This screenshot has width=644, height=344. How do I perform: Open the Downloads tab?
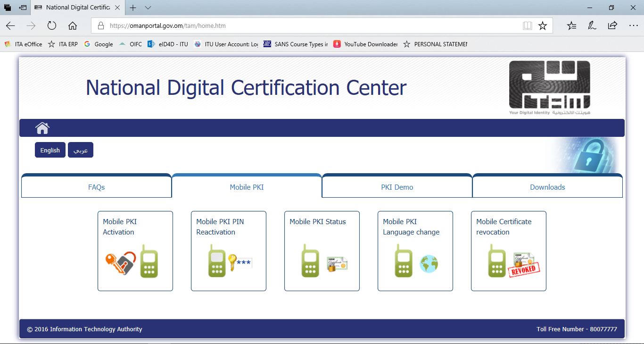click(547, 187)
